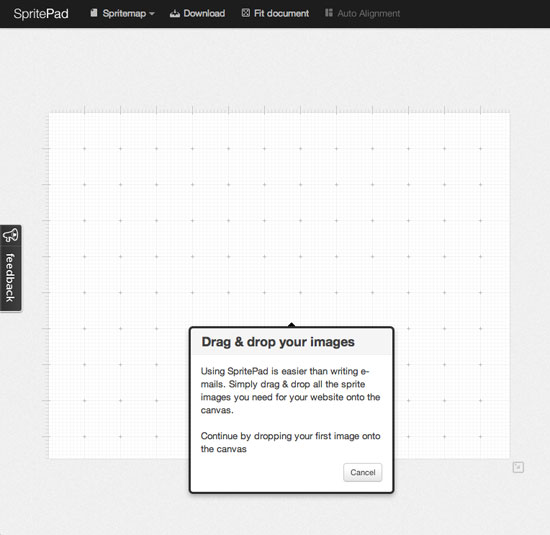The width and height of the screenshot is (550, 535).
Task: Cancel the drag and drop tutorial
Action: pos(363,472)
